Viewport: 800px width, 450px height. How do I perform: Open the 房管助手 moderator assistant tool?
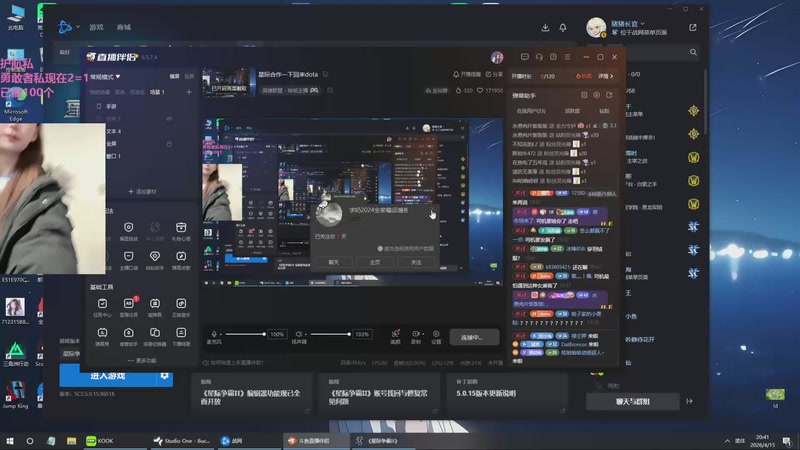pyautogui.click(x=129, y=336)
